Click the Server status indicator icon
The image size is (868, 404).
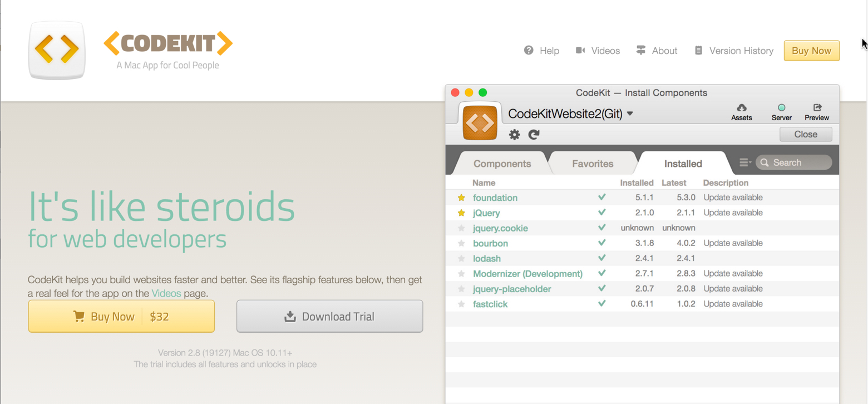coord(782,107)
